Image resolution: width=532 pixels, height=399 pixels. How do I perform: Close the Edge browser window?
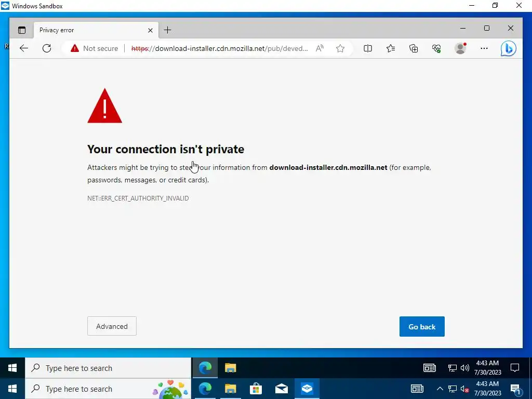coord(511,28)
